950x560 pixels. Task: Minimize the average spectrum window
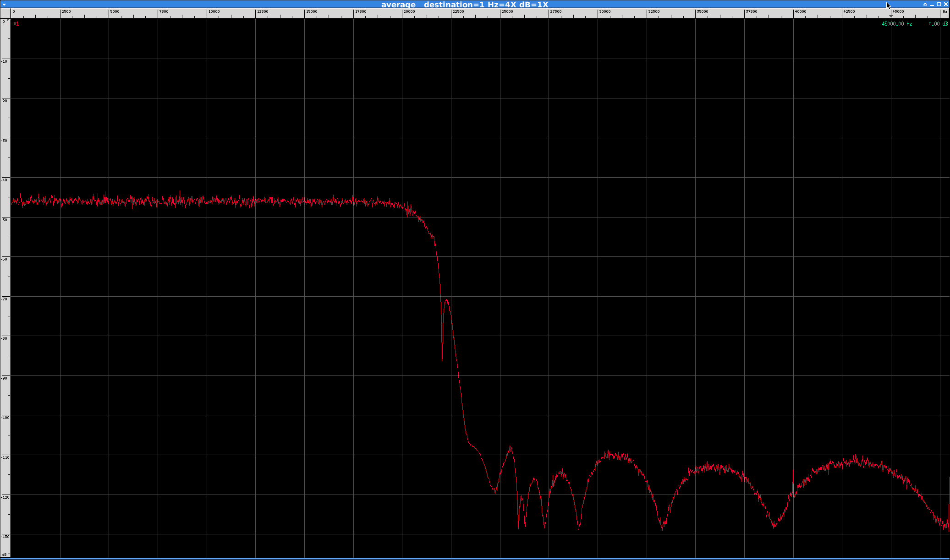[932, 4]
